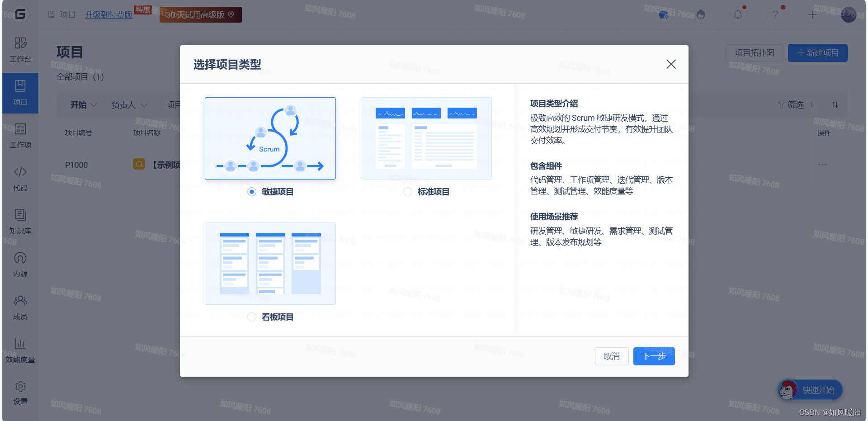Click the 30天试用高级版 banner

click(x=201, y=14)
